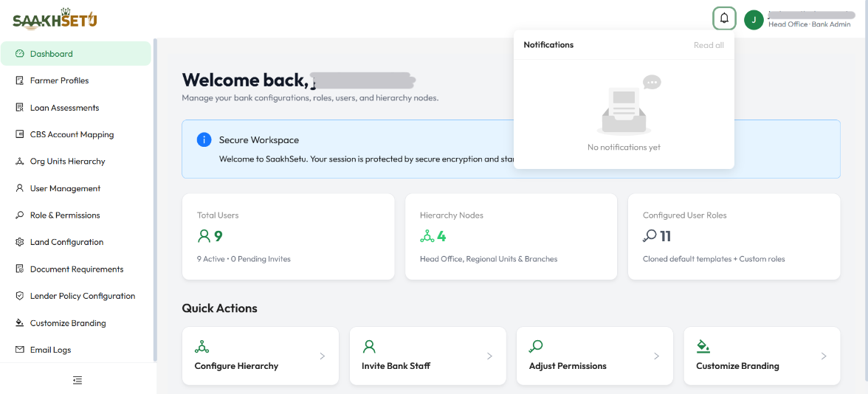The height and width of the screenshot is (394, 868).
Task: Open the Role & Permissions menu label
Action: pyautogui.click(x=65, y=215)
